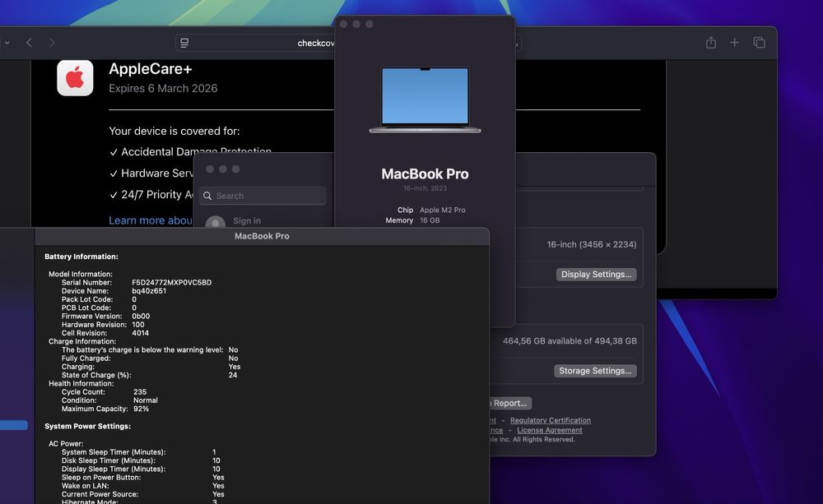Viewport: 823px width, 504px height.
Task: Open Storage Settings
Action: pyautogui.click(x=595, y=371)
